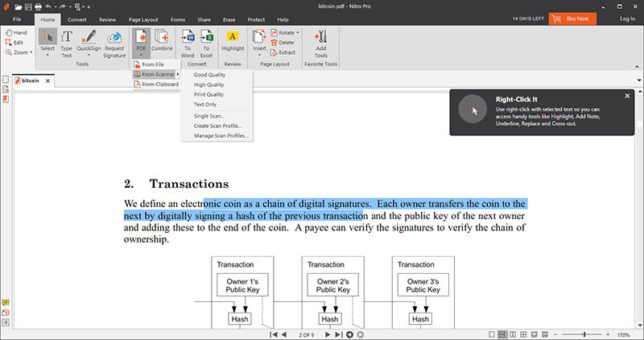Enable single page view in status bar
Screen dimensions: 644x340
[492, 334]
